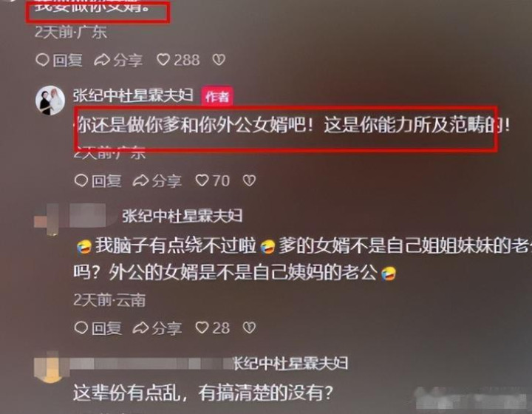
Task: Reply to the author's comment
Action: (98, 180)
